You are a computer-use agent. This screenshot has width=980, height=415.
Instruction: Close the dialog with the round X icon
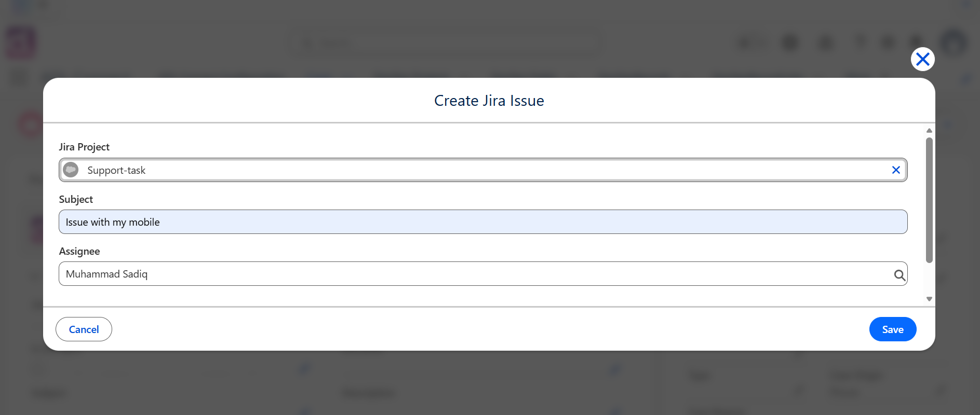pyautogui.click(x=923, y=59)
